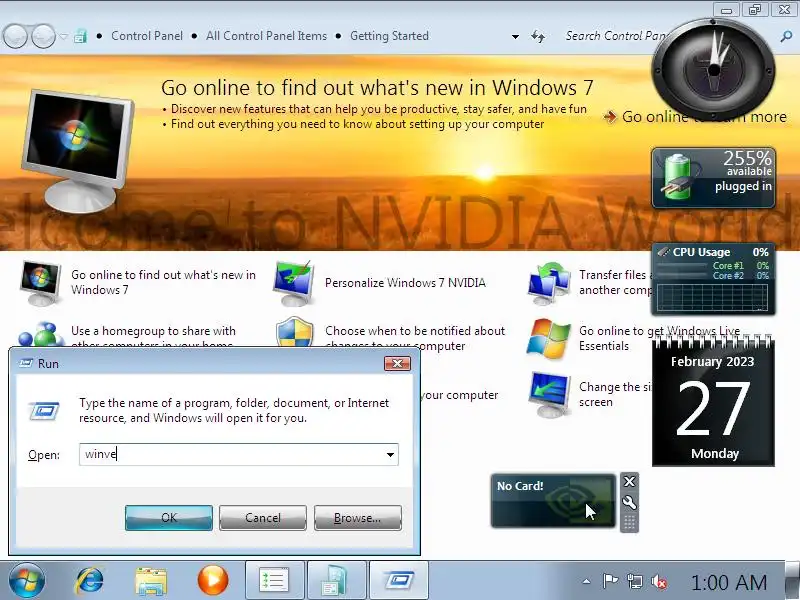
Task: Open Windows Explorer folder on taskbar
Action: [151, 581]
